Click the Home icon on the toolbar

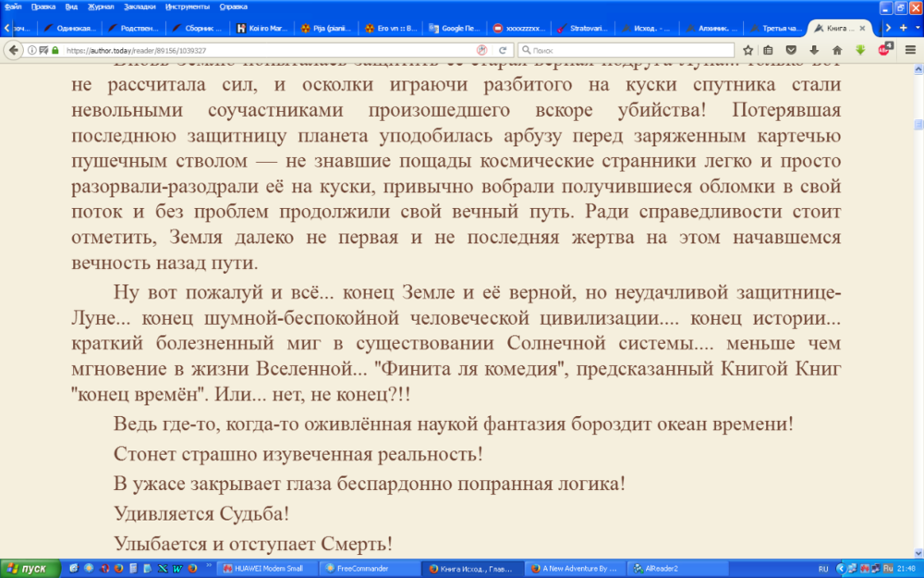point(837,49)
